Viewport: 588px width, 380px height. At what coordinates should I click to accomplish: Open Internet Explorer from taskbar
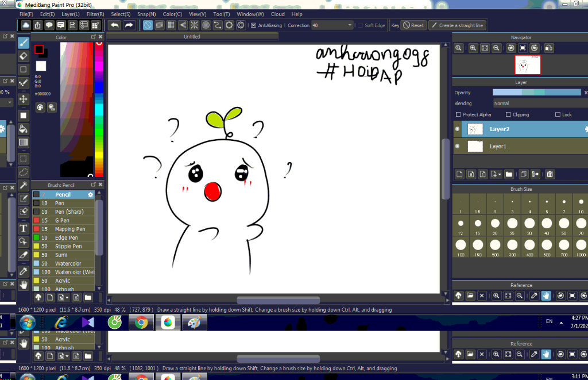pos(61,323)
